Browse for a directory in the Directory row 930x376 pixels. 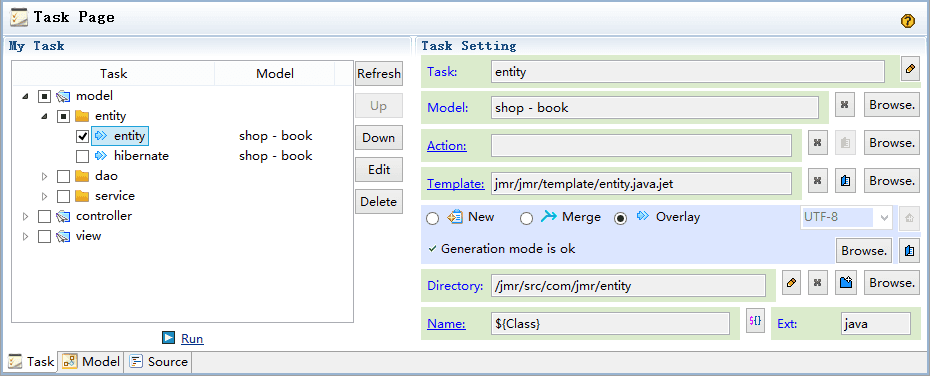tap(891, 283)
